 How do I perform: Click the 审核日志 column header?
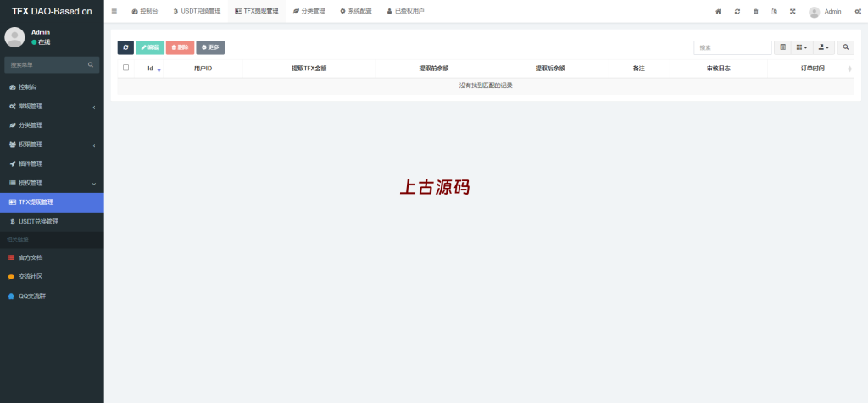[x=719, y=69]
